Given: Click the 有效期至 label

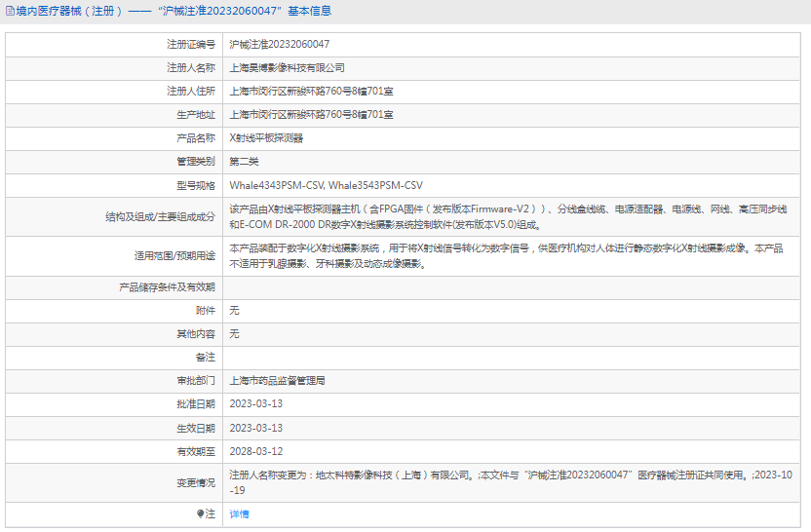Looking at the screenshot, I should point(196,452).
